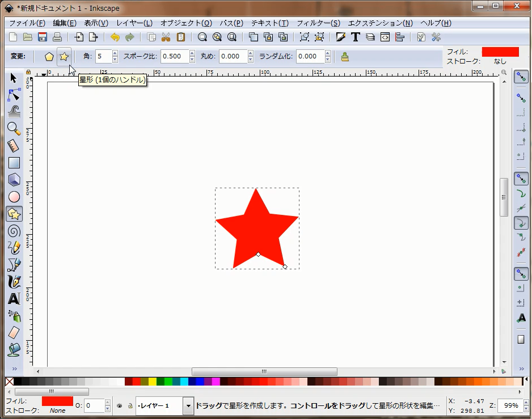The width and height of the screenshot is (532, 419).
Task: Toggle star shape mode button
Action: coord(64,57)
